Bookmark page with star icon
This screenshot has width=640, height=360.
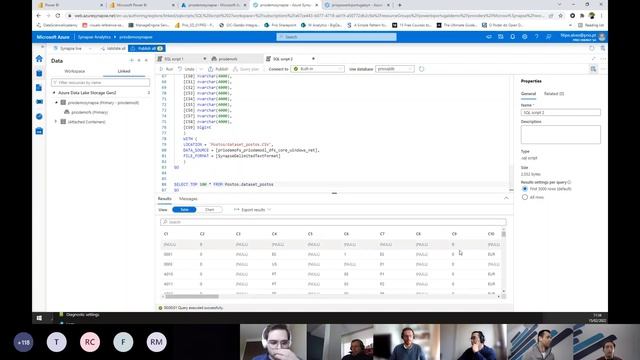pyautogui.click(x=560, y=16)
